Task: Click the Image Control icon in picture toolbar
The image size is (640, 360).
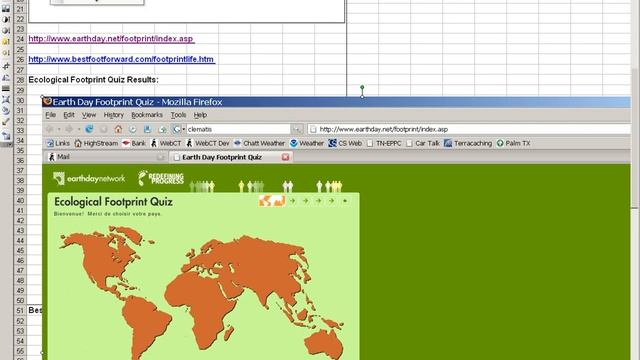Action: tap(6, 8)
